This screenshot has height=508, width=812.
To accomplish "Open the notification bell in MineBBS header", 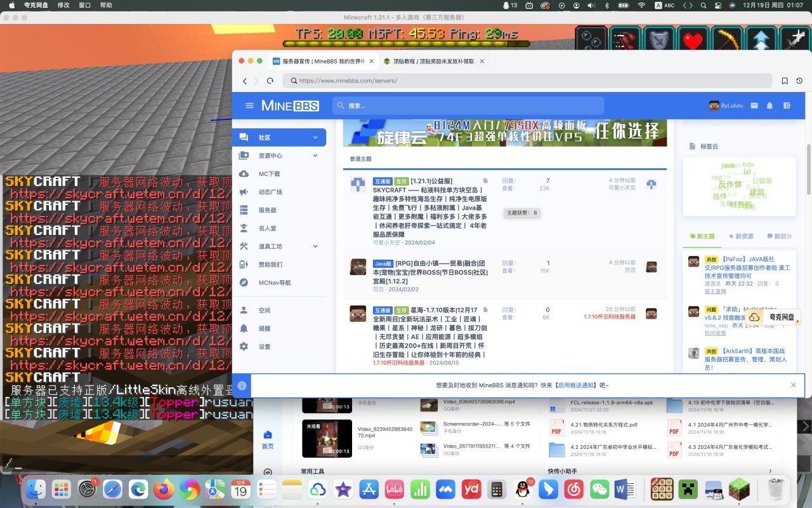I will coord(770,105).
